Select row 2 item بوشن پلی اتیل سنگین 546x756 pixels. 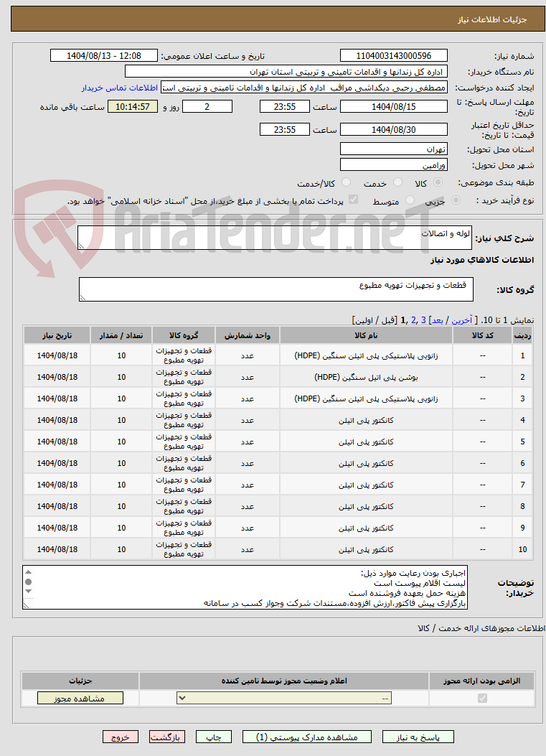point(366,377)
